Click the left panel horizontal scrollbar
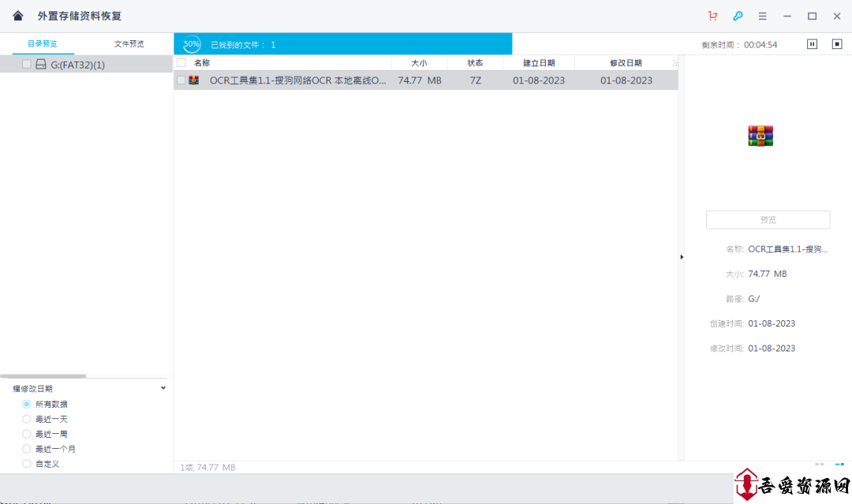This screenshot has width=852, height=504. tap(43, 375)
